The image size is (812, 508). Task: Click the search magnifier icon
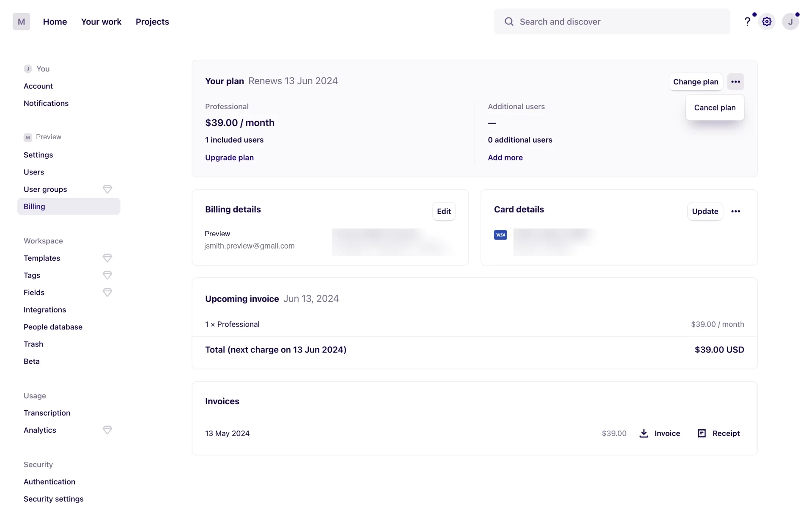click(x=509, y=22)
